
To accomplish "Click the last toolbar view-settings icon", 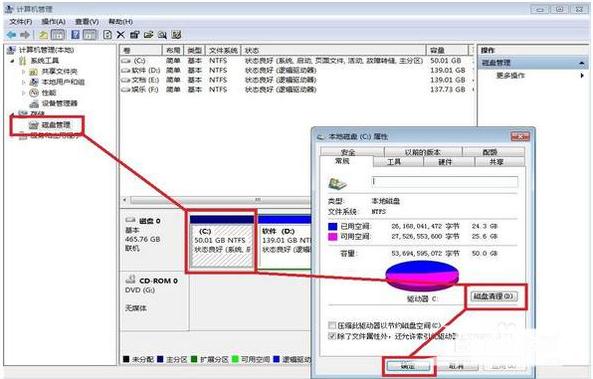I will point(176,35).
